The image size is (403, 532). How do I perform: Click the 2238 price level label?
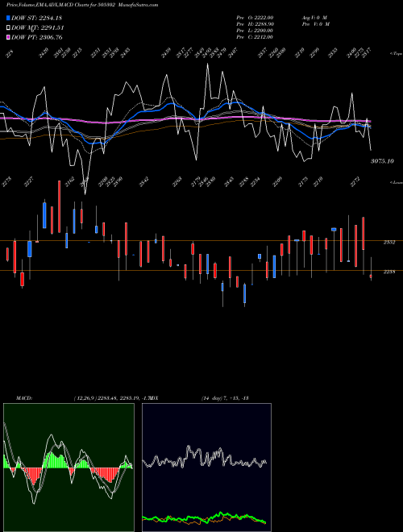(x=389, y=272)
